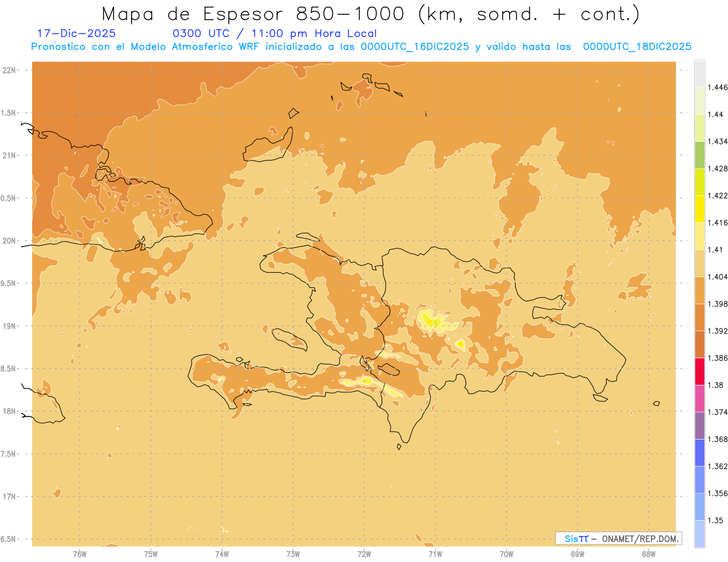The width and height of the screenshot is (728, 562).
Task: Click the 19N latitude axis label
Action: [10, 326]
